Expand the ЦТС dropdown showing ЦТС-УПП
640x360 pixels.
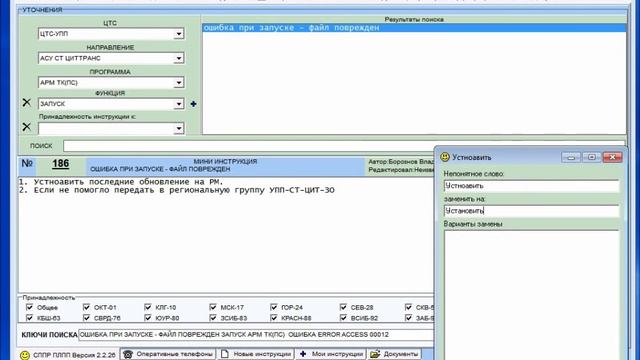179,34
